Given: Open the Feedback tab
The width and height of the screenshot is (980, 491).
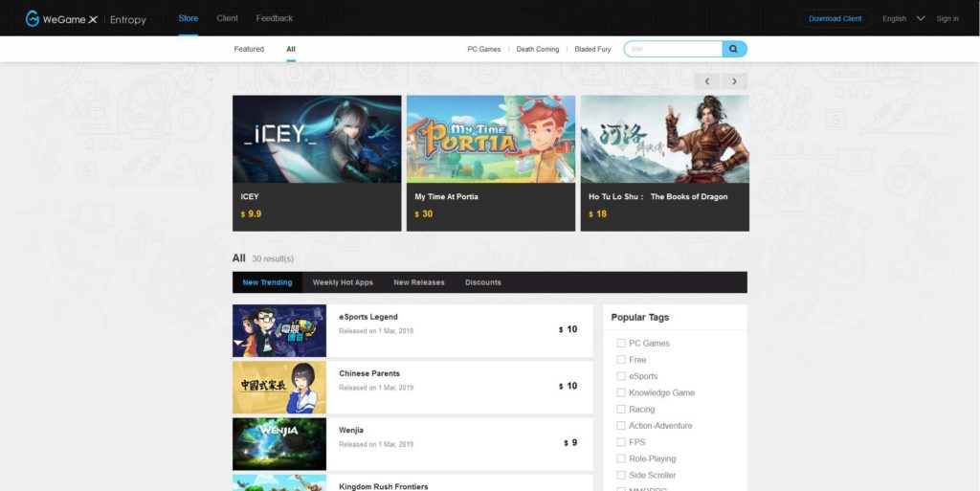Looking at the screenshot, I should (275, 18).
